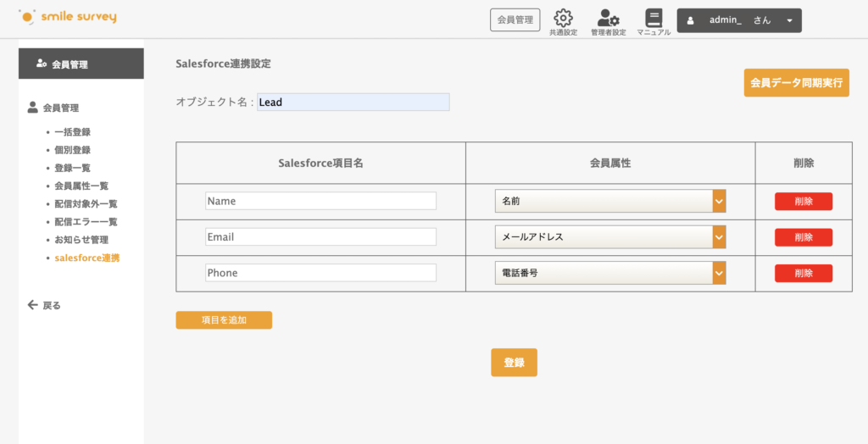Go to 配信エラー一覧 sidebar item
The image size is (868, 444).
[86, 222]
